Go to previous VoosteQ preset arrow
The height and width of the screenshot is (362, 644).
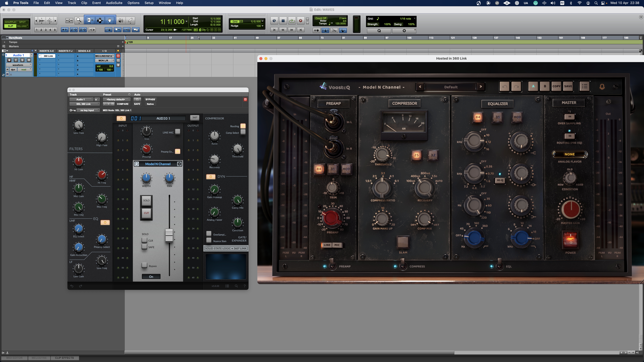coord(420,87)
